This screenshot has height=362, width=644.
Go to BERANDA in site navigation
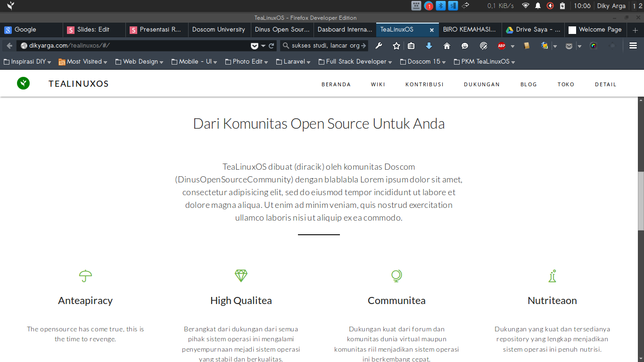336,84
